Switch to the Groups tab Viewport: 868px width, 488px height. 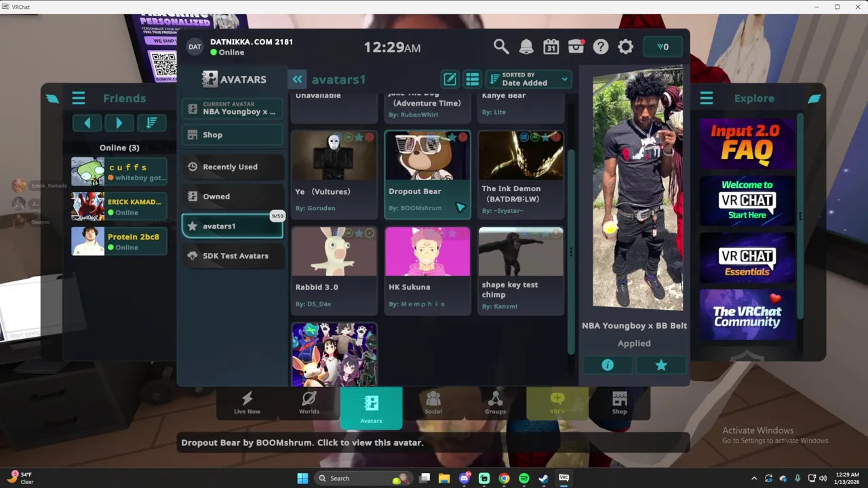click(x=495, y=403)
